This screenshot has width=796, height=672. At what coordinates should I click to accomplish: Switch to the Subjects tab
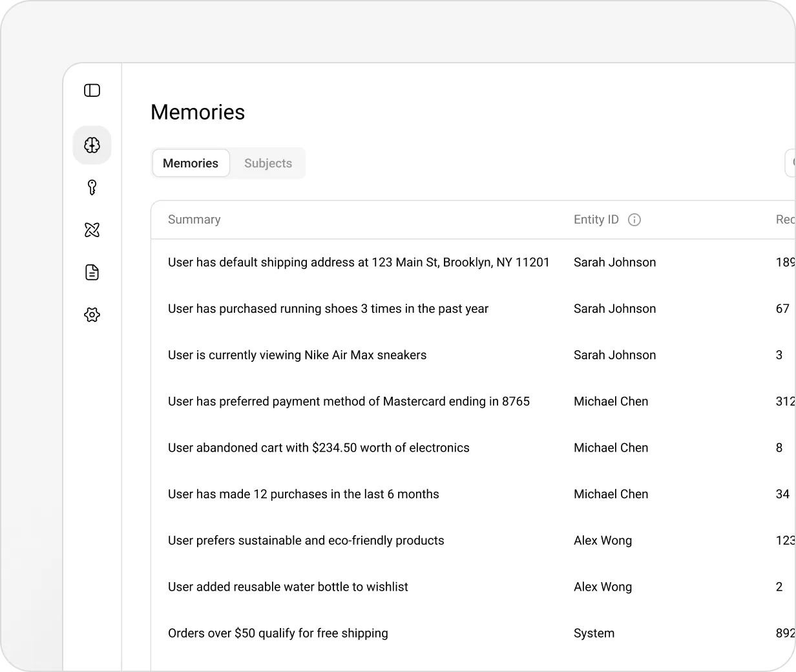(x=267, y=163)
